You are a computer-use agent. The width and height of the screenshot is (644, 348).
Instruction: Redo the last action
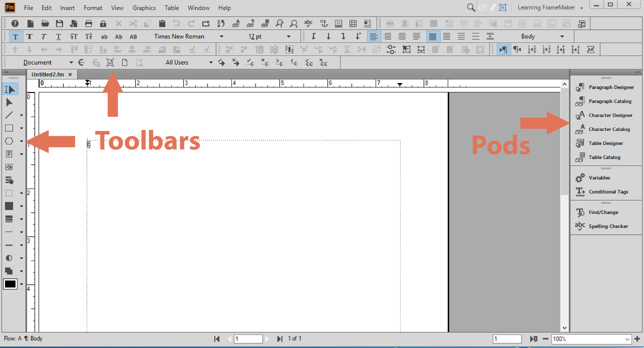click(191, 23)
